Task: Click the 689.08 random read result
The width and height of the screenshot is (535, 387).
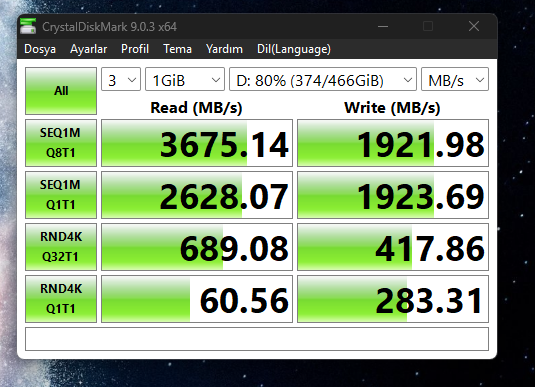Action: click(x=197, y=247)
